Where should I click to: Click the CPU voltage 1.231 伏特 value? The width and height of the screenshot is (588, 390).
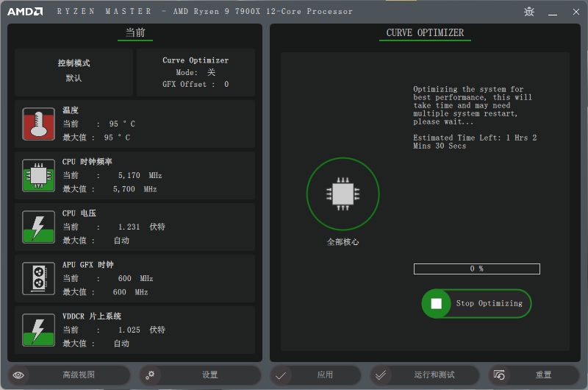[x=141, y=227]
